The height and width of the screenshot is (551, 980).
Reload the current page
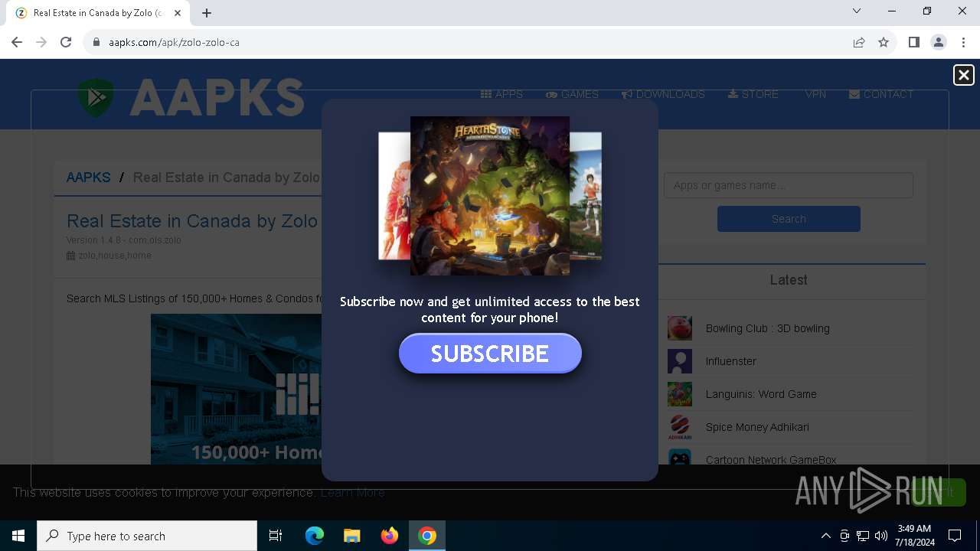[66, 42]
